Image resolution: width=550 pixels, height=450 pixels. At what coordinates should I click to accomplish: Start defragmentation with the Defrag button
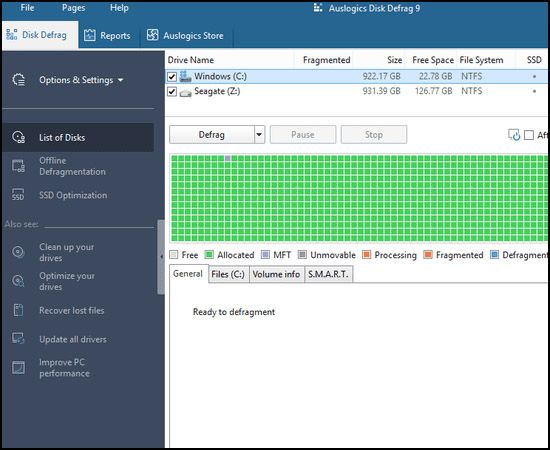(212, 135)
